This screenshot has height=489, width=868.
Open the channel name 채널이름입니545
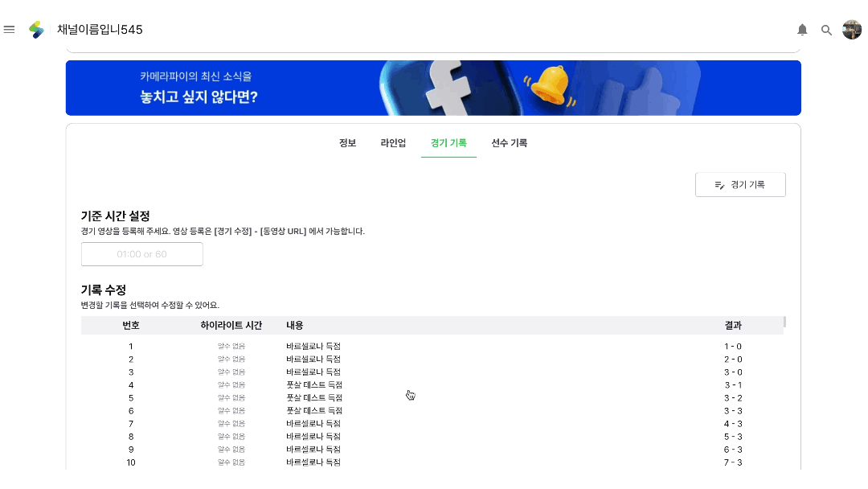click(100, 29)
